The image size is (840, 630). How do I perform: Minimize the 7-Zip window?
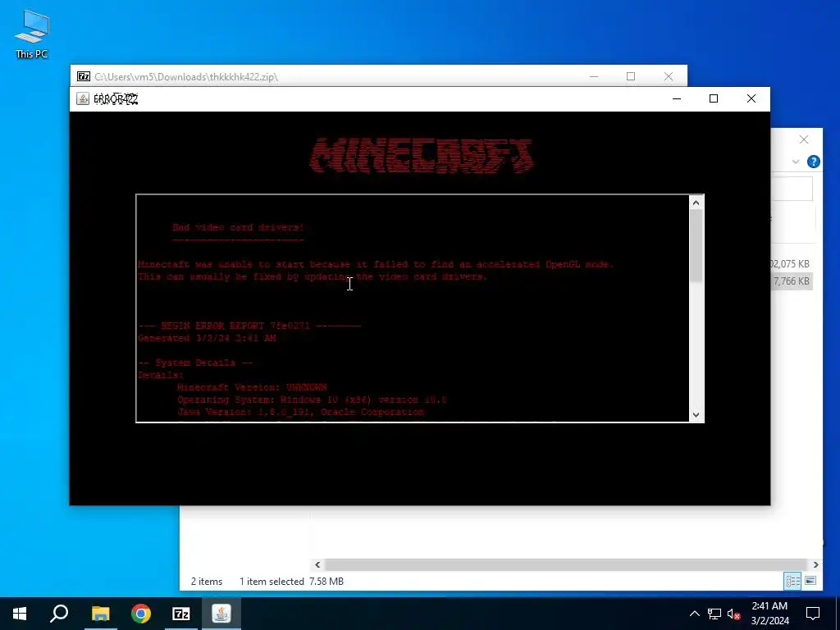[594, 76]
